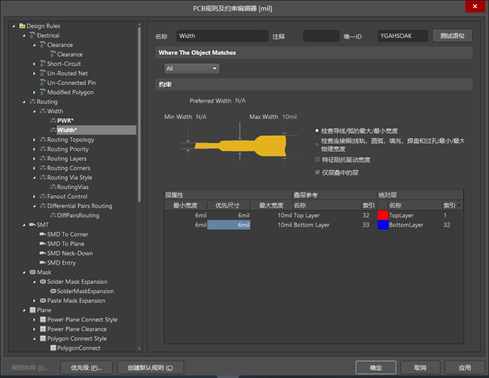Expand the Power Plane Connect Style node
The width and height of the screenshot is (489, 378).
point(34,320)
